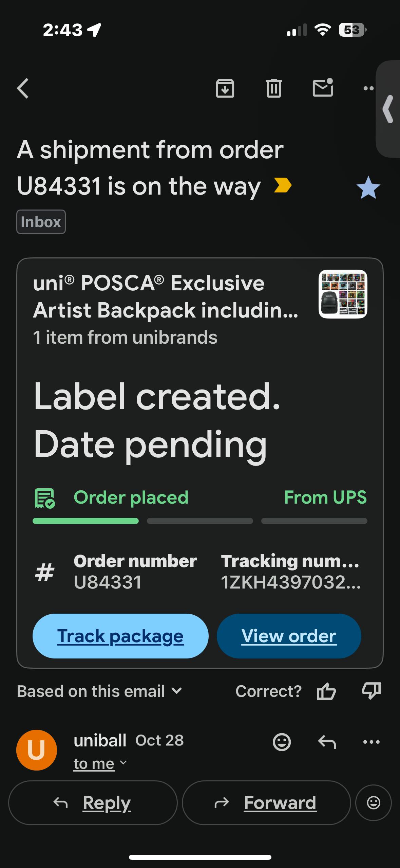Screen dimensions: 400x868
Task: Tap the Order placed progress bar
Action: point(85,521)
